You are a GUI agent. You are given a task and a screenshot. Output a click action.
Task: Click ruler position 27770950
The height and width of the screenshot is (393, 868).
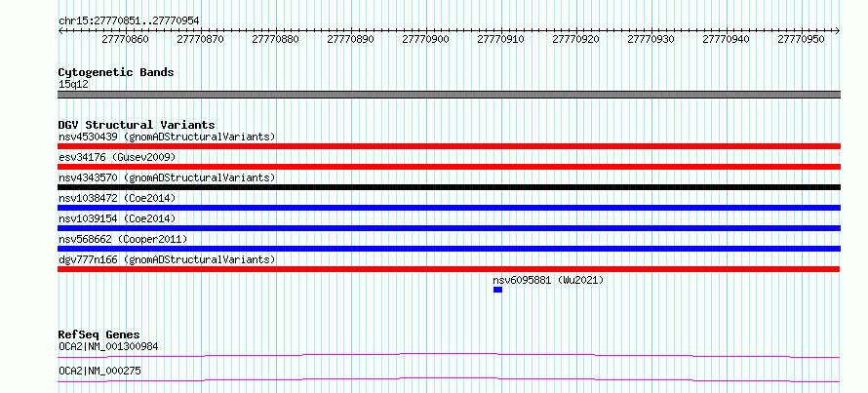point(802,39)
